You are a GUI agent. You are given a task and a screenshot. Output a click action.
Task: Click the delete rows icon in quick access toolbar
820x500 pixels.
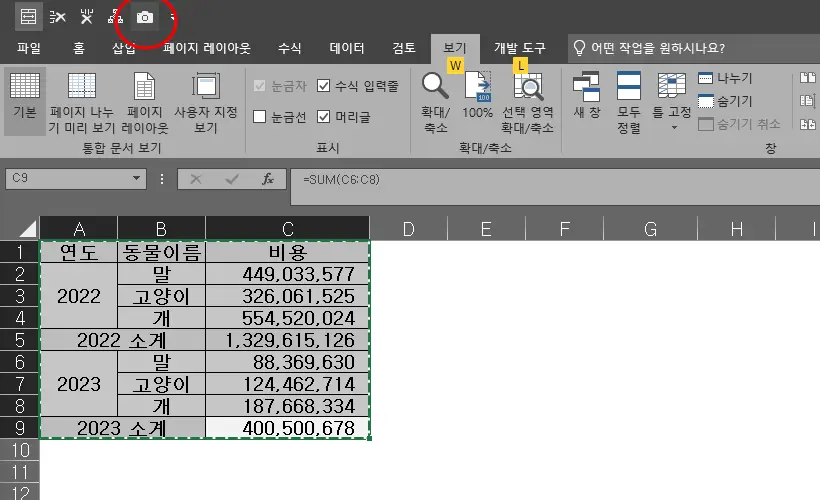(58, 17)
